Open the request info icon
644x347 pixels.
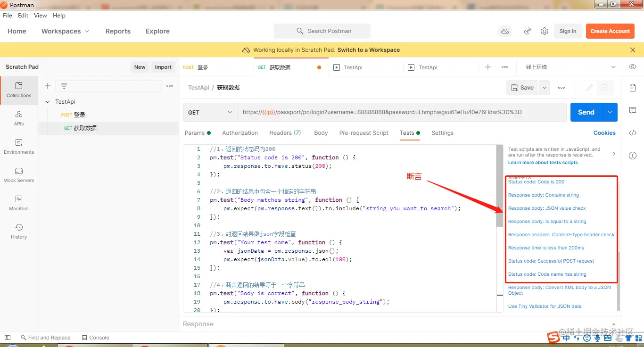[633, 156]
